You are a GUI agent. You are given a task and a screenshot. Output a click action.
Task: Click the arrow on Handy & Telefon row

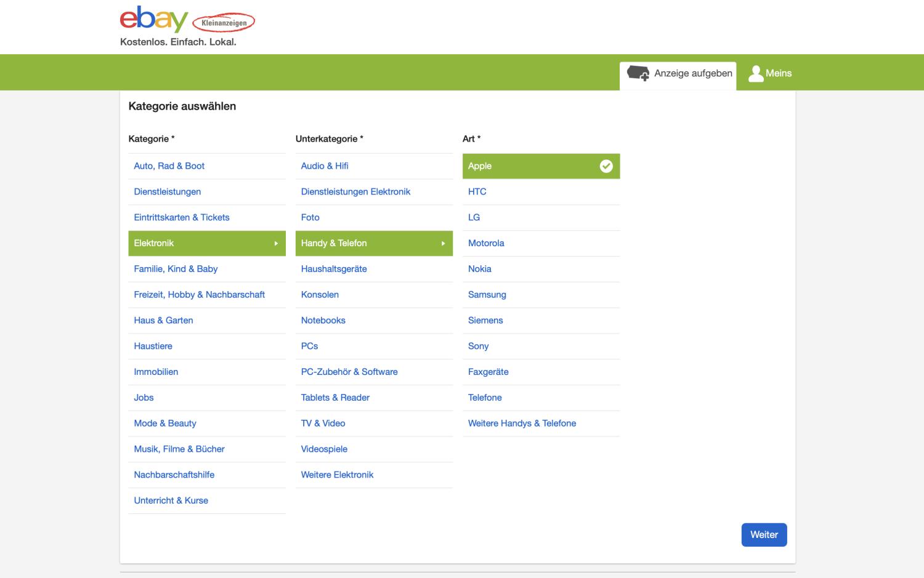tap(443, 243)
